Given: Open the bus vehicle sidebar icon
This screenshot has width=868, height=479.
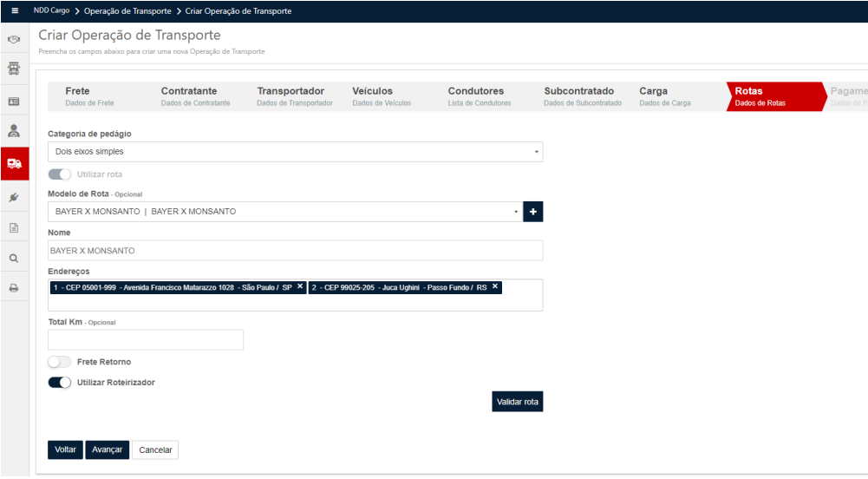Looking at the screenshot, I should click(x=14, y=69).
